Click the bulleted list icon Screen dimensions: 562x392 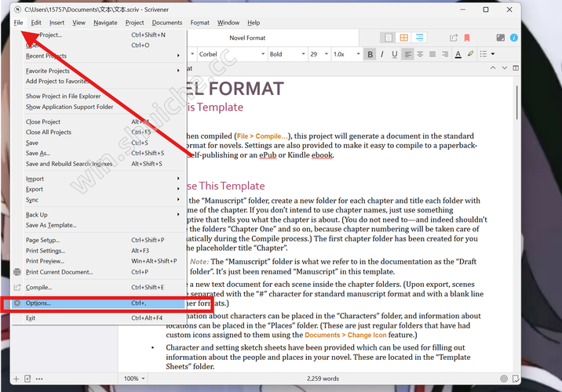coord(484,54)
